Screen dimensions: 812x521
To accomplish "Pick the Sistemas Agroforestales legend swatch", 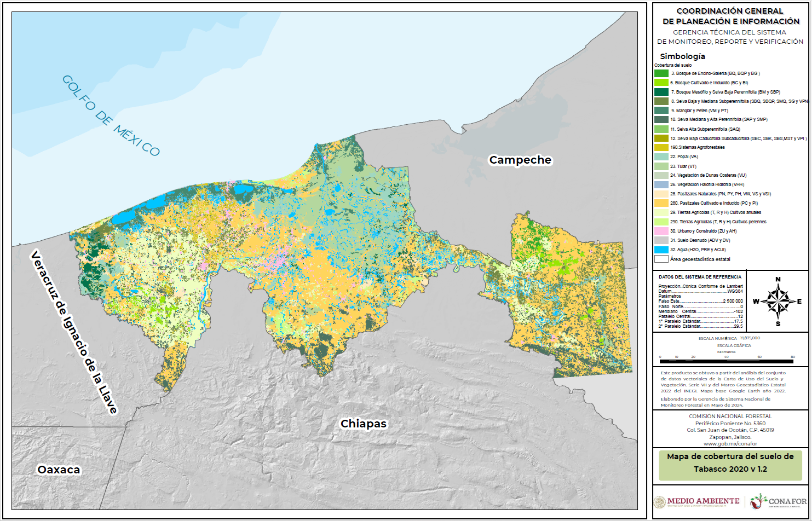I will coord(661,147).
